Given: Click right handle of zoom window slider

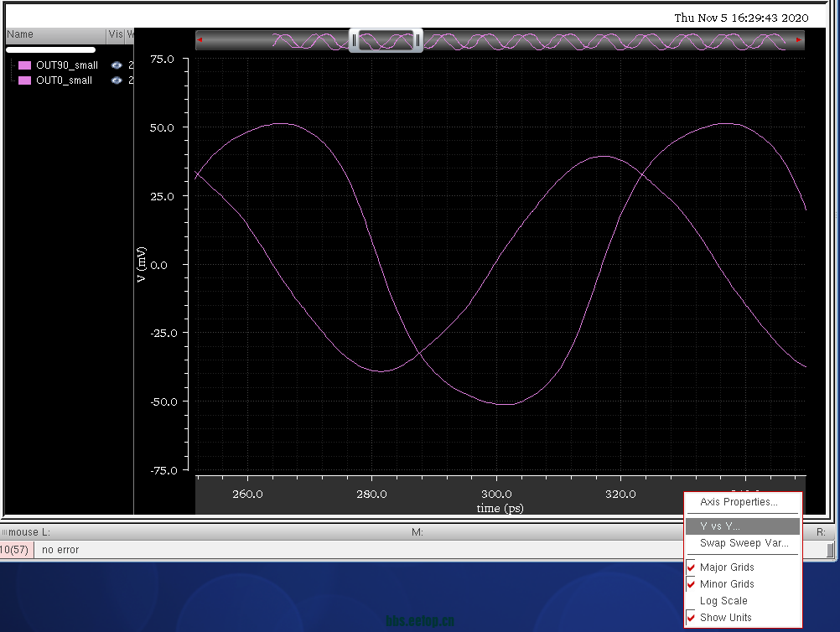Looking at the screenshot, I should (x=417, y=39).
